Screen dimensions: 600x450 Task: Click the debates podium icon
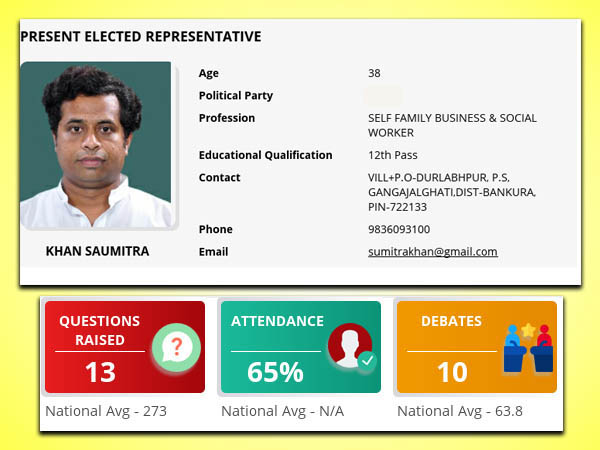point(528,348)
